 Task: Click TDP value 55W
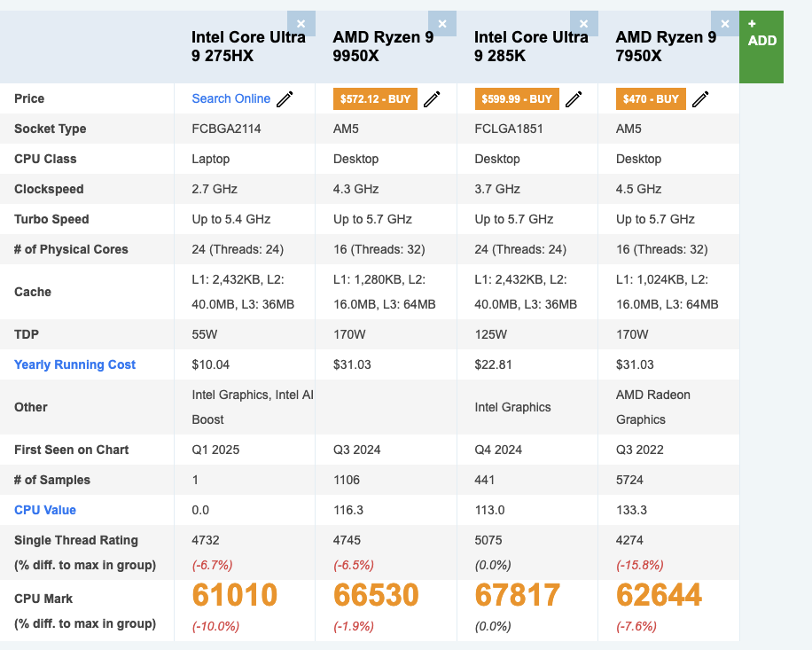(205, 334)
